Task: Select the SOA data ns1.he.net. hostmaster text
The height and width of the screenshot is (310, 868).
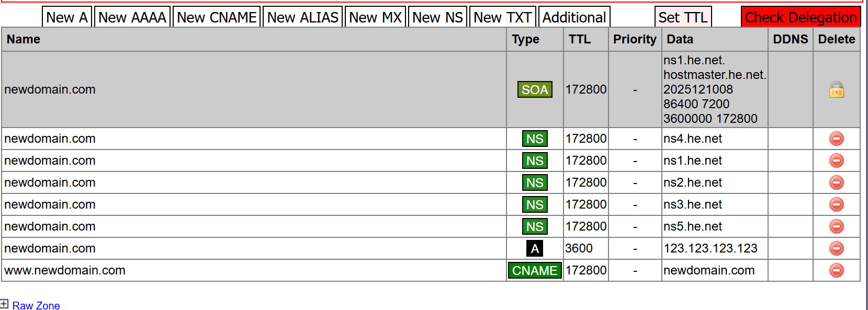Action: (715, 67)
